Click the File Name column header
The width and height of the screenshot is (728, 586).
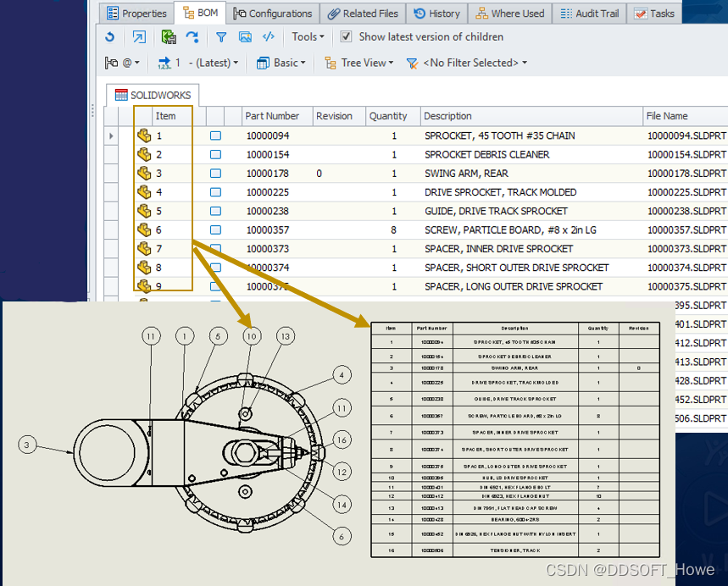686,116
